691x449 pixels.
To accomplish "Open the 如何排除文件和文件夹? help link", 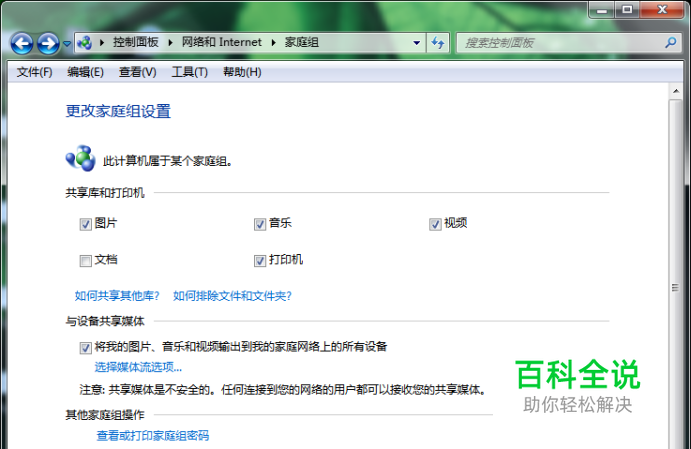I will click(232, 296).
